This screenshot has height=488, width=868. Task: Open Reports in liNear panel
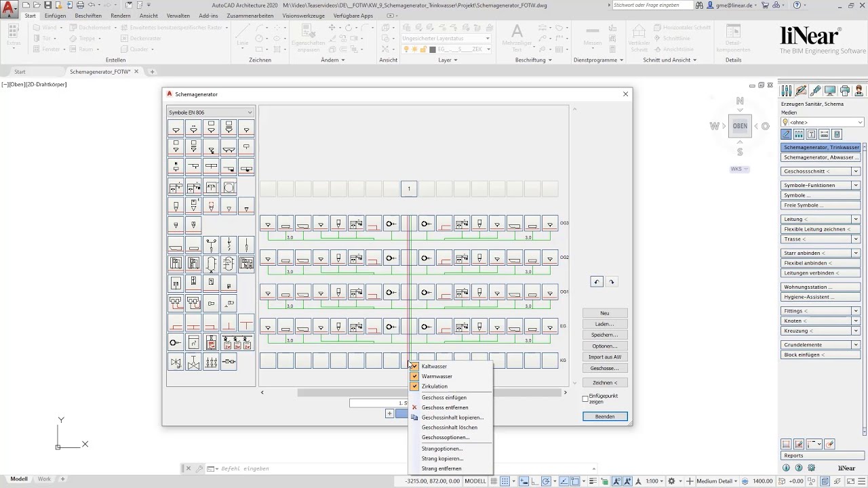(x=821, y=456)
